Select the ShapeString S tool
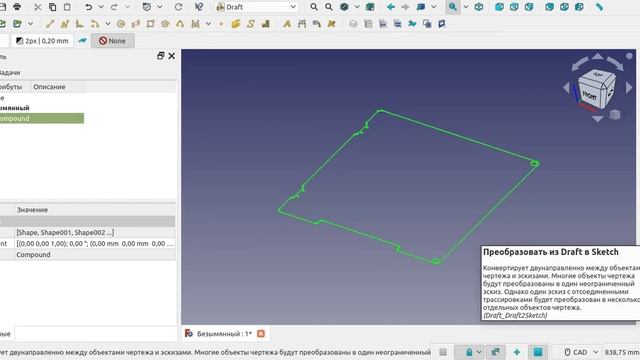The height and width of the screenshot is (360, 640). (x=251, y=24)
